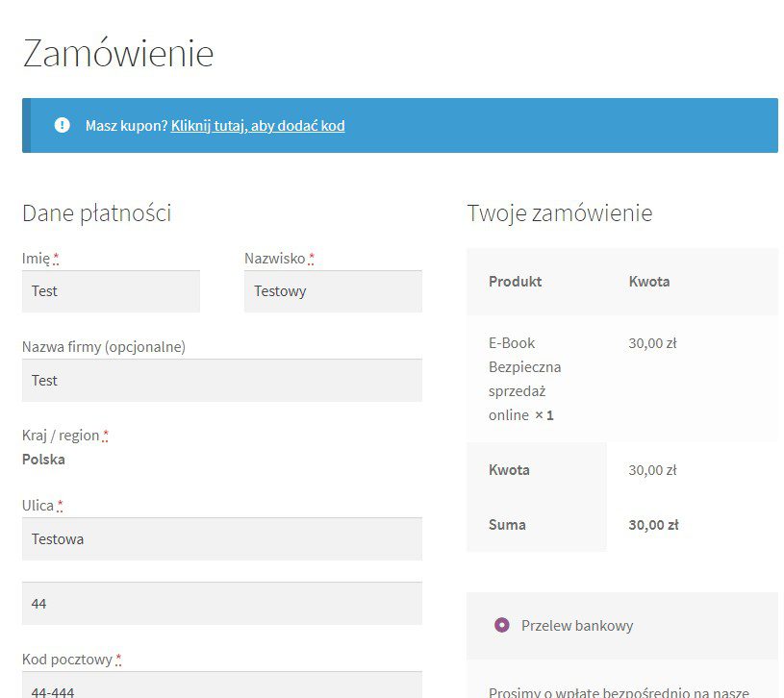Focus the Imię field containing 'Test'
This screenshot has height=698, width=784.
(111, 291)
